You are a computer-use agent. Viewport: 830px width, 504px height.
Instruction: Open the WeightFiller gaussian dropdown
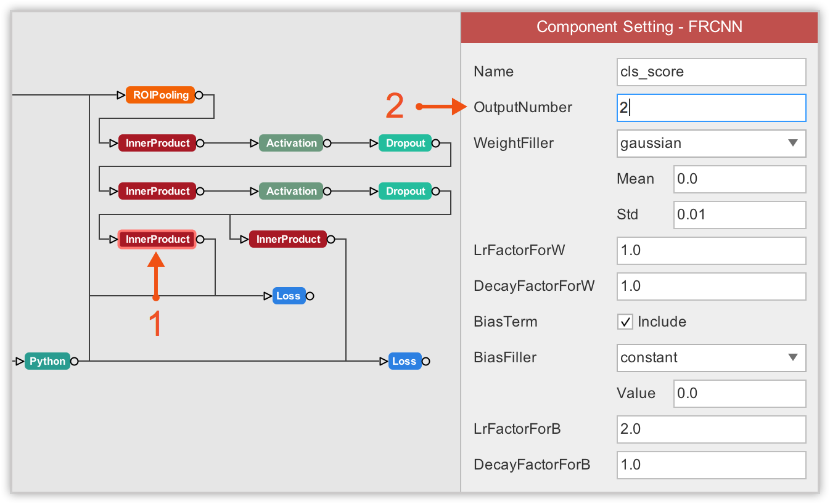(x=711, y=143)
